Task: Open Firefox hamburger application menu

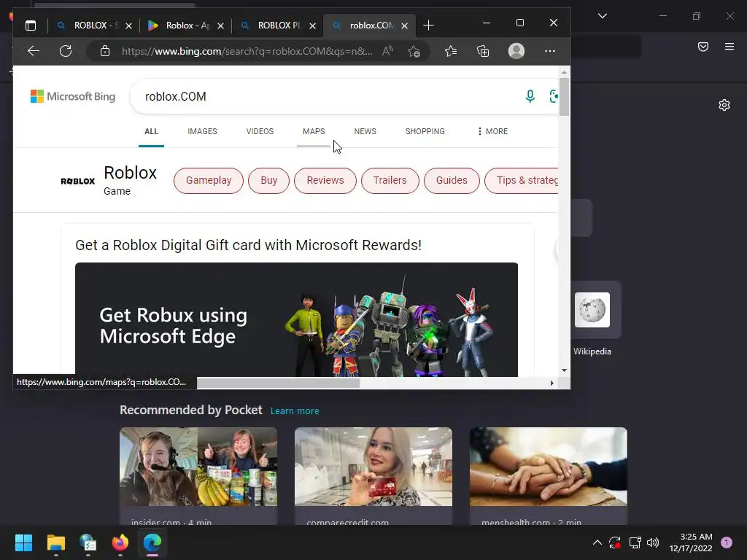Action: [729, 46]
